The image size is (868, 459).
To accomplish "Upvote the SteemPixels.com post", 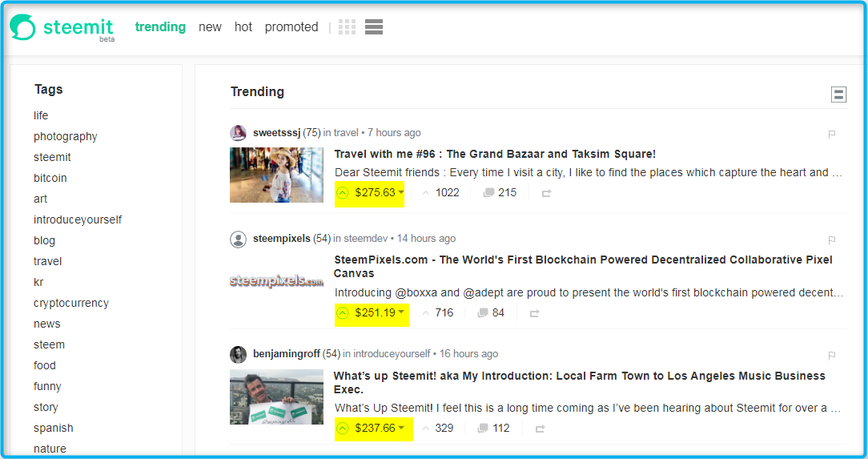I will tap(343, 313).
